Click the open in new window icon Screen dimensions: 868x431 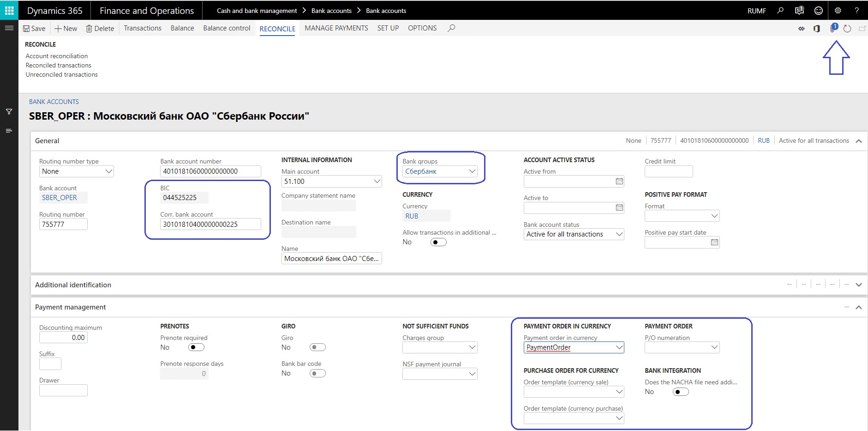click(862, 29)
